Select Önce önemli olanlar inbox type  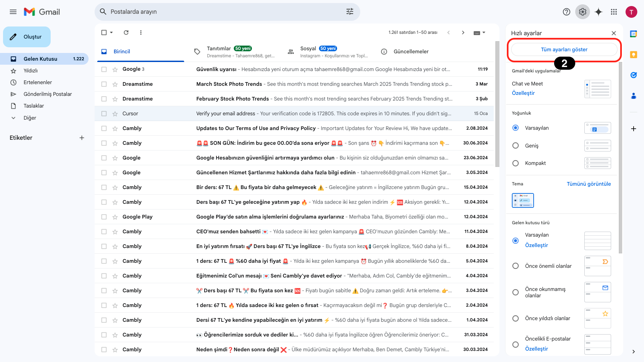[516, 266]
